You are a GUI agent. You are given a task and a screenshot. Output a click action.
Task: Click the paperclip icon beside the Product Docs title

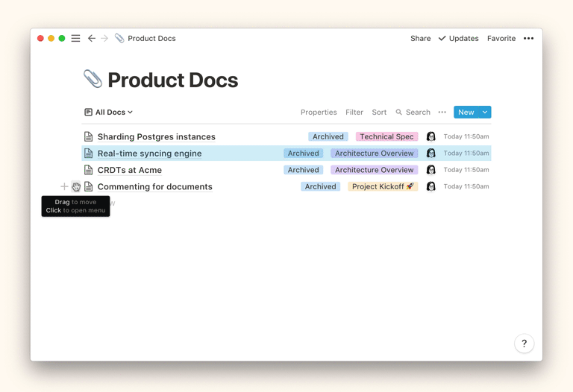pos(93,79)
